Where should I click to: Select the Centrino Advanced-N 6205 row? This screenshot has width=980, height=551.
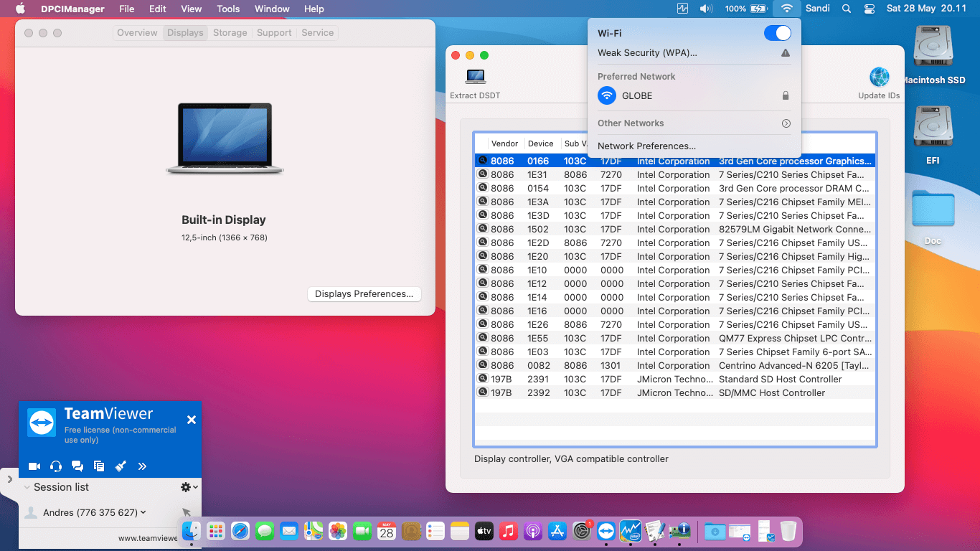pyautogui.click(x=674, y=365)
